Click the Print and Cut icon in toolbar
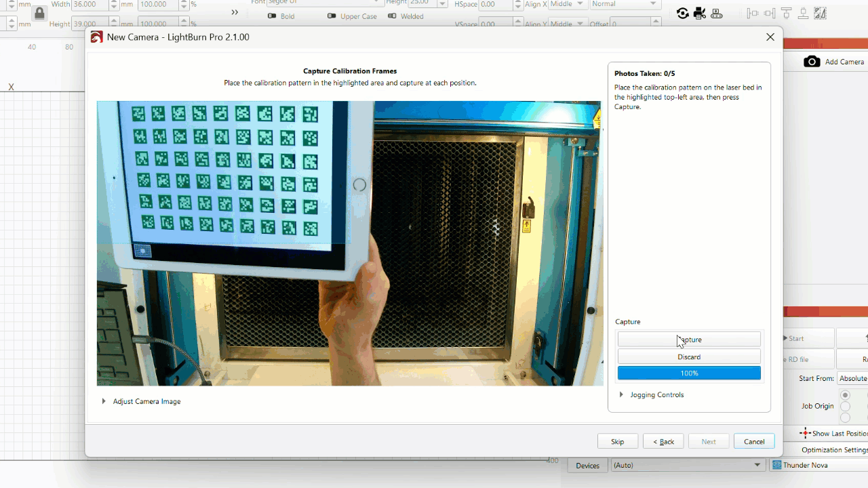Screen dimensions: 868x488 coord(700,14)
